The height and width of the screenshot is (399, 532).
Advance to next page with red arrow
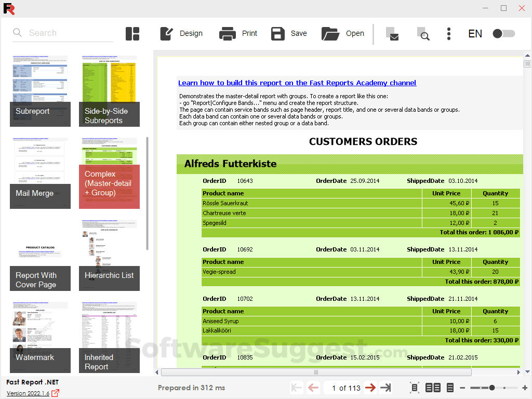point(370,388)
